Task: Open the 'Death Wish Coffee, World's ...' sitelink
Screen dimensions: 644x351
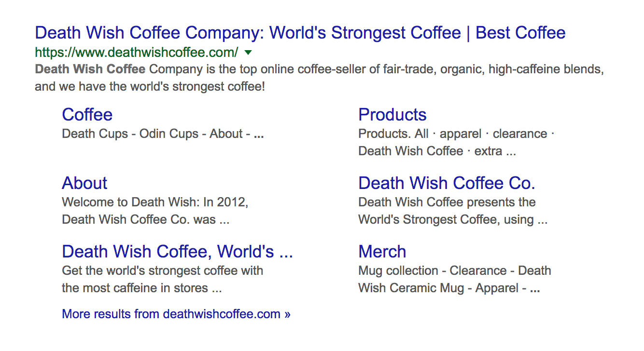Action: (x=178, y=252)
